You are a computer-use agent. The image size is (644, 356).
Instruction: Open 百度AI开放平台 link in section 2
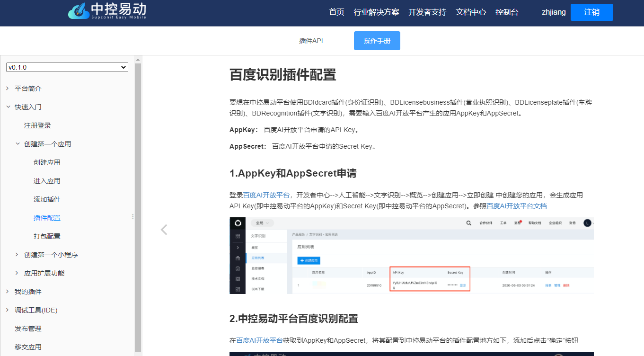[260, 340]
